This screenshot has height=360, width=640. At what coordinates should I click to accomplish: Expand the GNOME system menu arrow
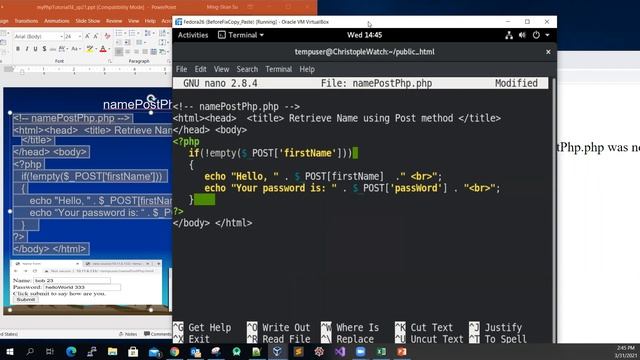click(x=548, y=35)
